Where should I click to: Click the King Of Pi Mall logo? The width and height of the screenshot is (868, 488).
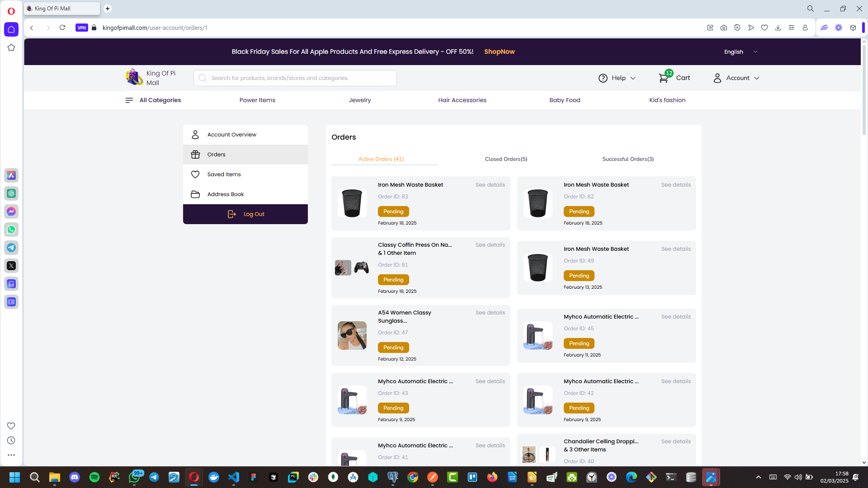click(134, 78)
